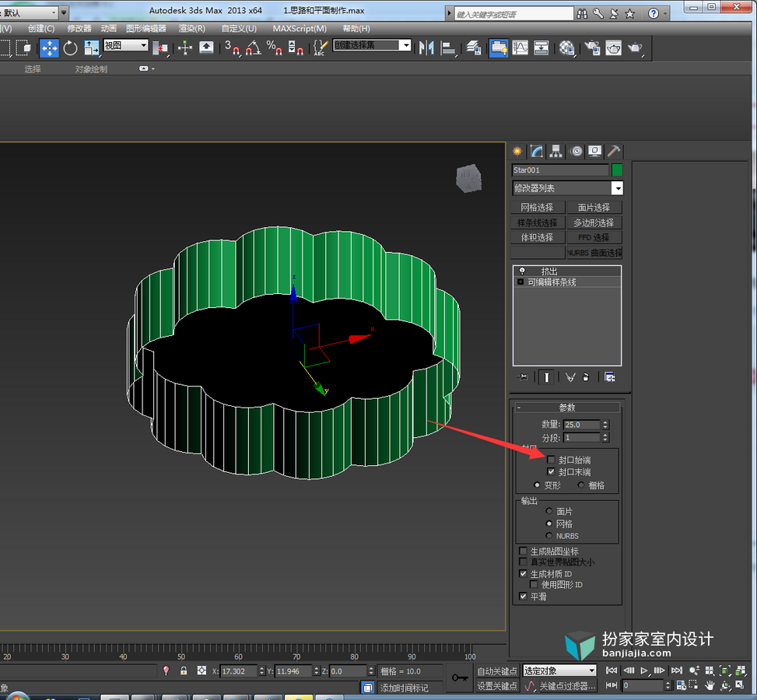The image size is (757, 700).
Task: Open the Motion panel tab
Action: 577,152
